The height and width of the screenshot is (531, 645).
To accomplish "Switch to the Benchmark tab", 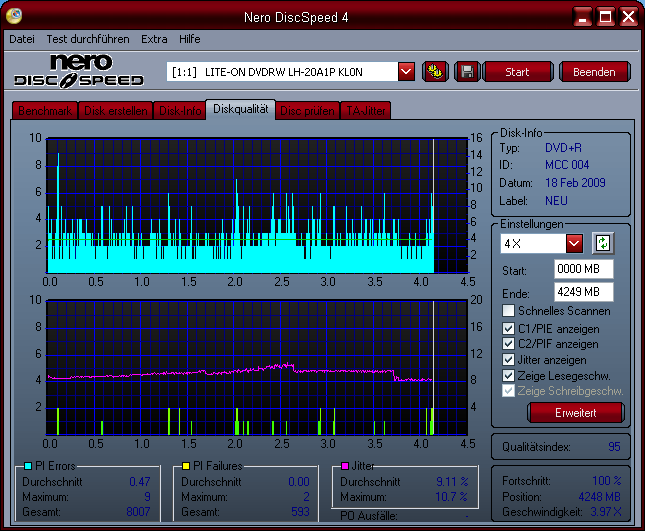I will pos(44,111).
